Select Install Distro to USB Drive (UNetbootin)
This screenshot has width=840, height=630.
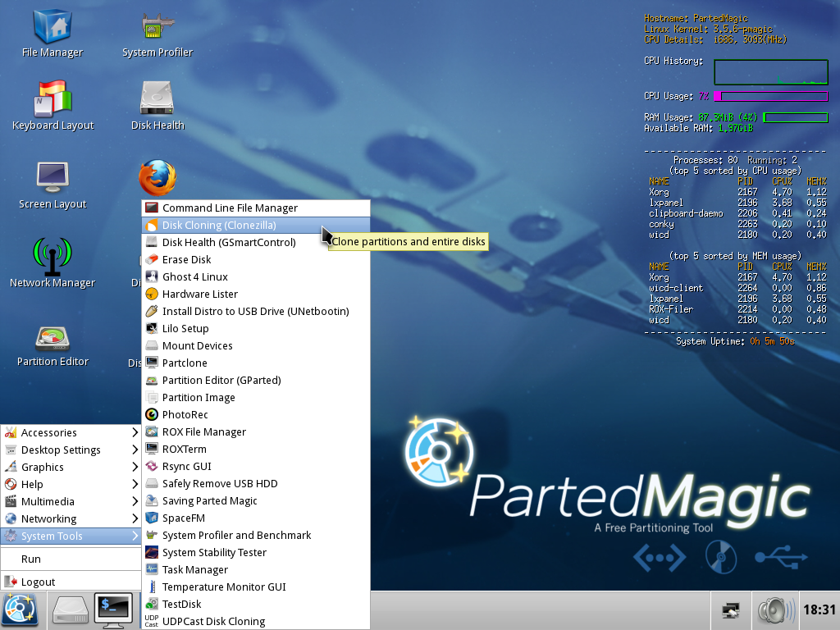point(256,311)
